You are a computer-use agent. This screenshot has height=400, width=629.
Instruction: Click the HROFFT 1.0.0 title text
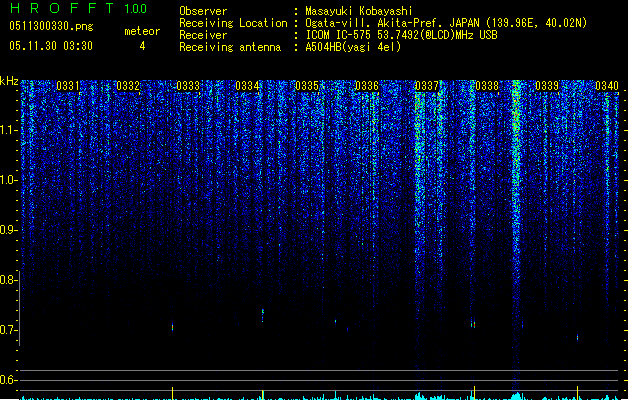pyautogui.click(x=78, y=8)
